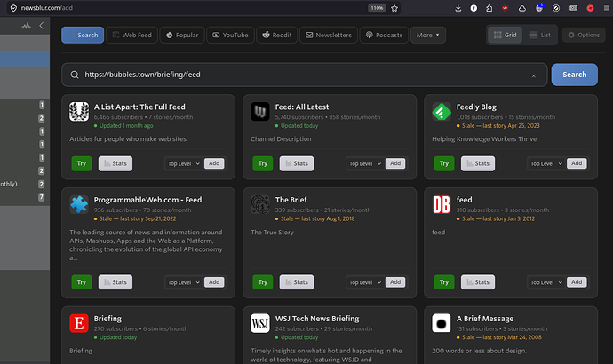Switch to Grid view

point(505,36)
